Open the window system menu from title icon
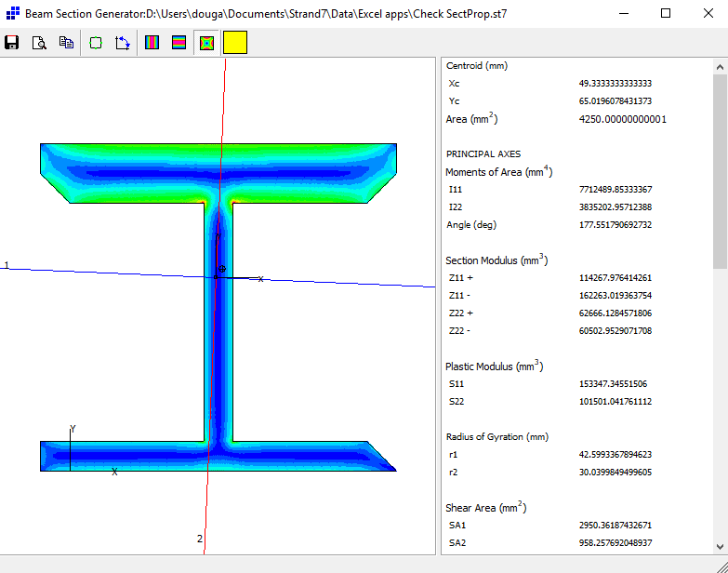 (12, 14)
